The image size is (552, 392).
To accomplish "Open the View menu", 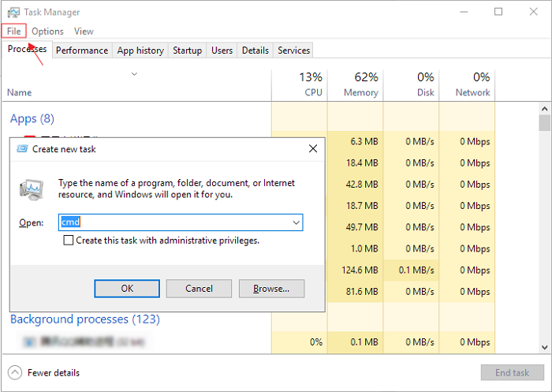I will pos(84,32).
